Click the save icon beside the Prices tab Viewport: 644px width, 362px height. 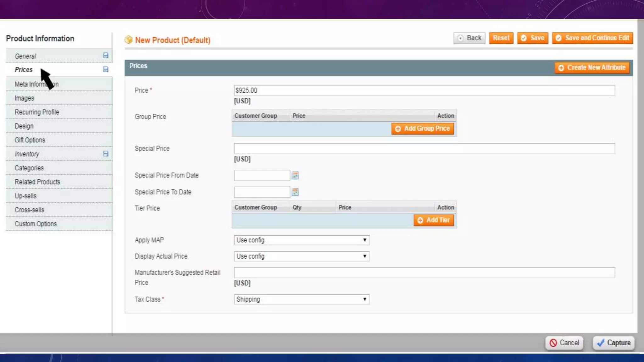tap(106, 69)
